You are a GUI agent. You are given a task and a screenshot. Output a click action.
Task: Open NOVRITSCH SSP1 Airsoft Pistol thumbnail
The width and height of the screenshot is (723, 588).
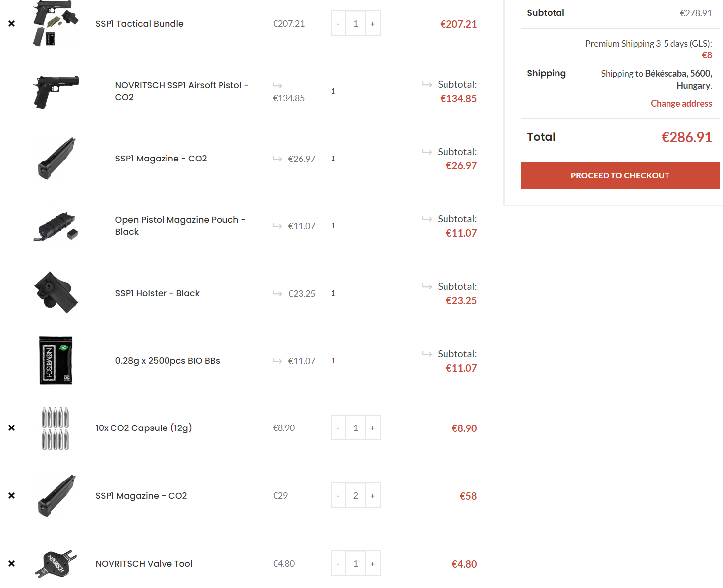pos(56,92)
